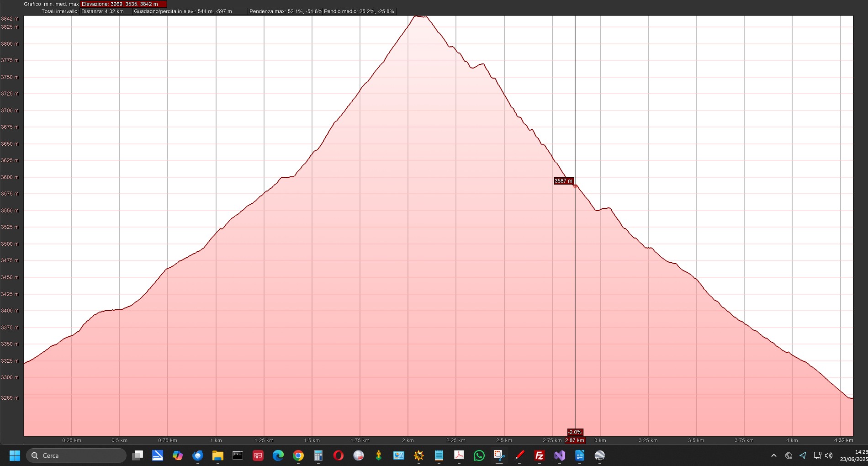Expand the hidden system tray icons chevron
Image resolution: width=868 pixels, height=466 pixels.
tap(773, 455)
